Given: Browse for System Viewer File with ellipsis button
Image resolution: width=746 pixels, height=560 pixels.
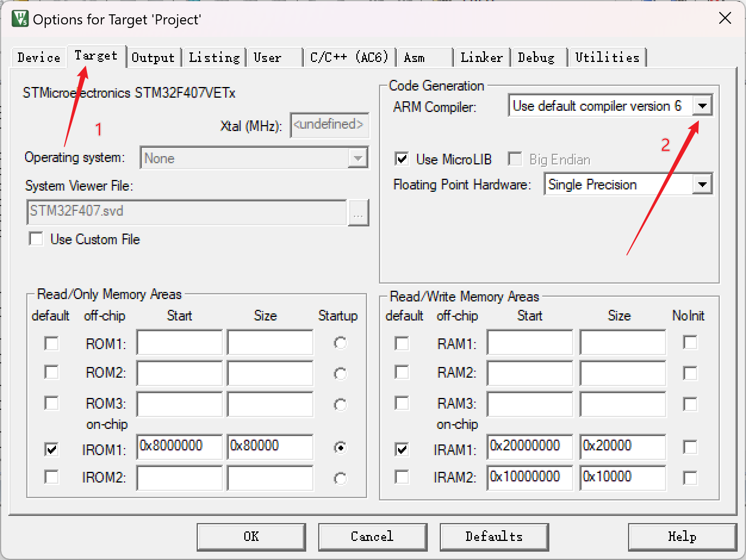Looking at the screenshot, I should tap(359, 213).
